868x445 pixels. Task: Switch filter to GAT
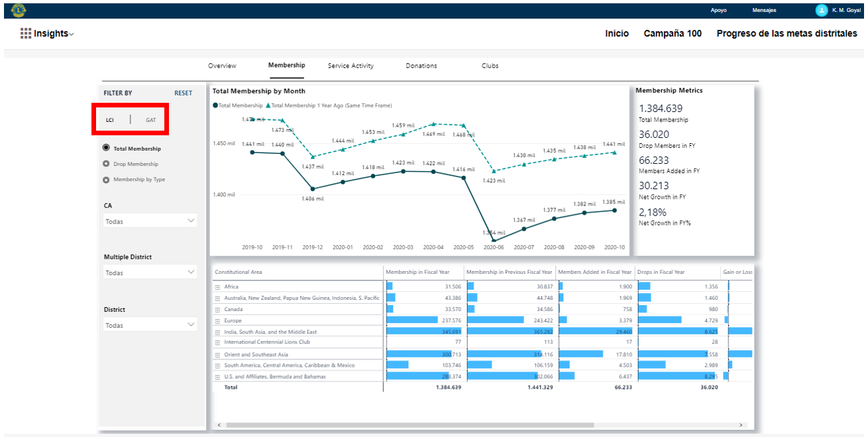[x=151, y=120]
